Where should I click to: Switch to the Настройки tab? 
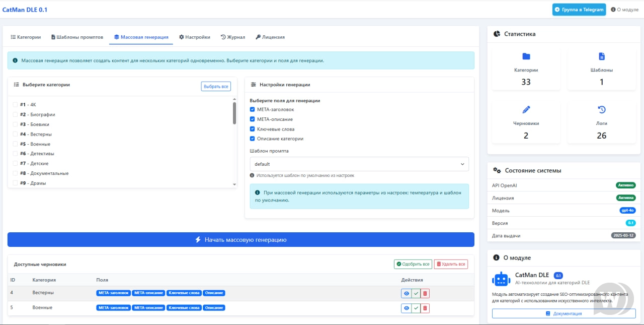[x=195, y=37]
